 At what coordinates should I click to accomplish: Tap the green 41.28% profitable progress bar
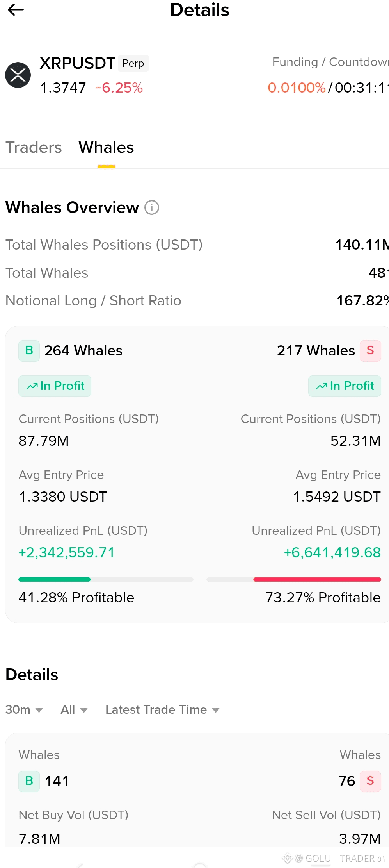coord(54,579)
